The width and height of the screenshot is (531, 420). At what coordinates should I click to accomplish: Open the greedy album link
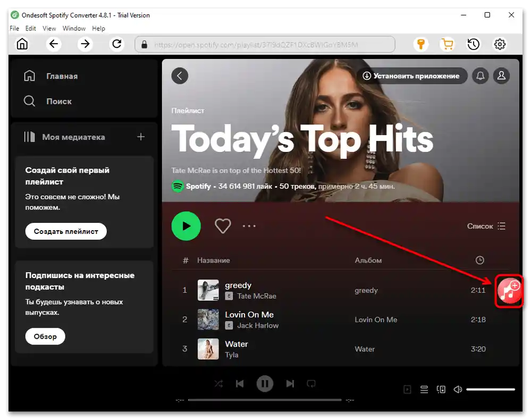pyautogui.click(x=366, y=290)
